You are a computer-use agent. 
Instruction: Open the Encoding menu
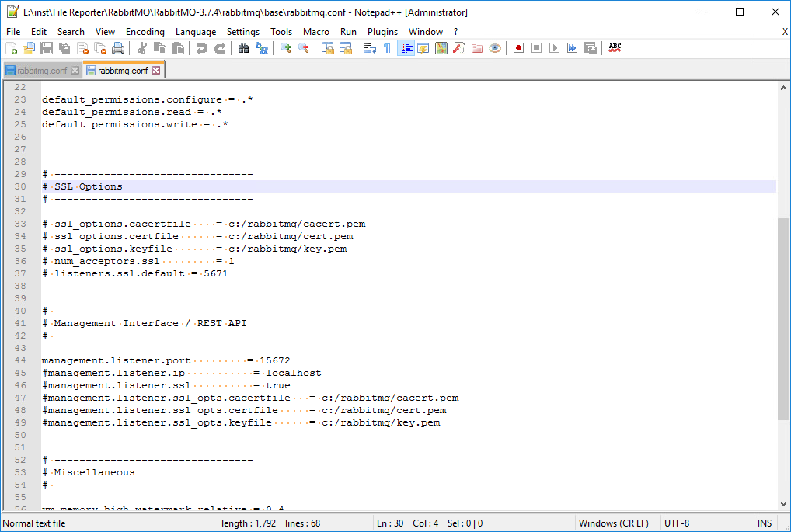point(145,32)
